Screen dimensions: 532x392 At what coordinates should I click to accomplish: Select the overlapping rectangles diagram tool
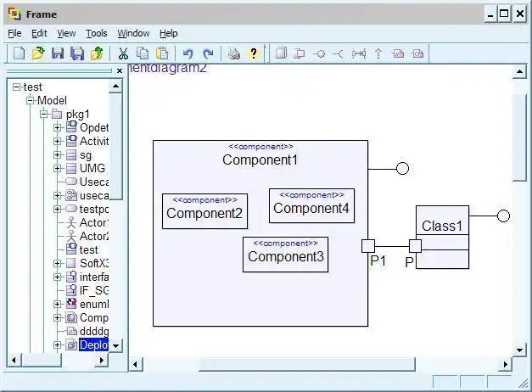(300, 53)
